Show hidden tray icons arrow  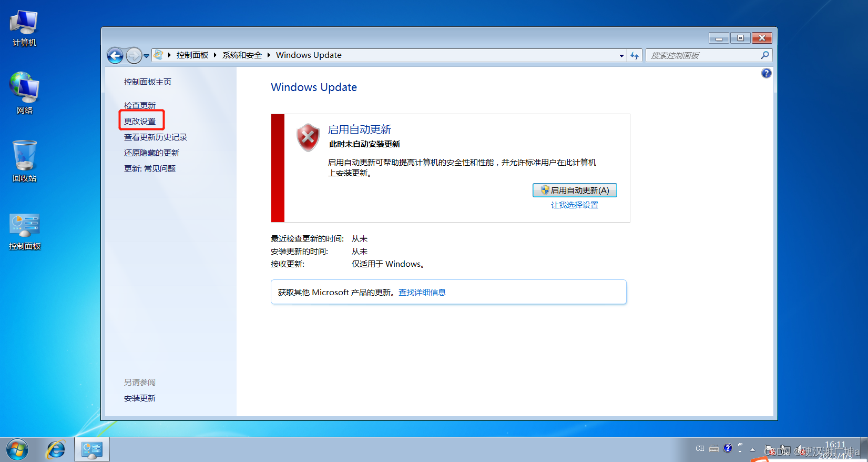[753, 449]
